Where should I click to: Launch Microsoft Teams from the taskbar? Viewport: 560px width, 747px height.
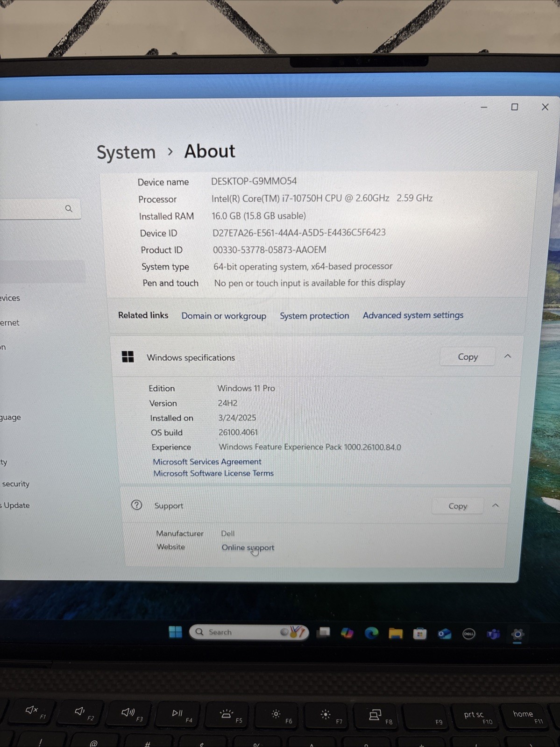point(493,634)
